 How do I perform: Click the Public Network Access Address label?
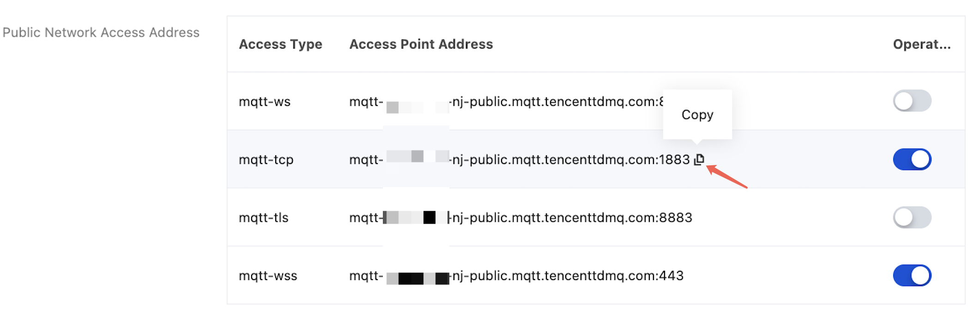pyautogui.click(x=101, y=33)
